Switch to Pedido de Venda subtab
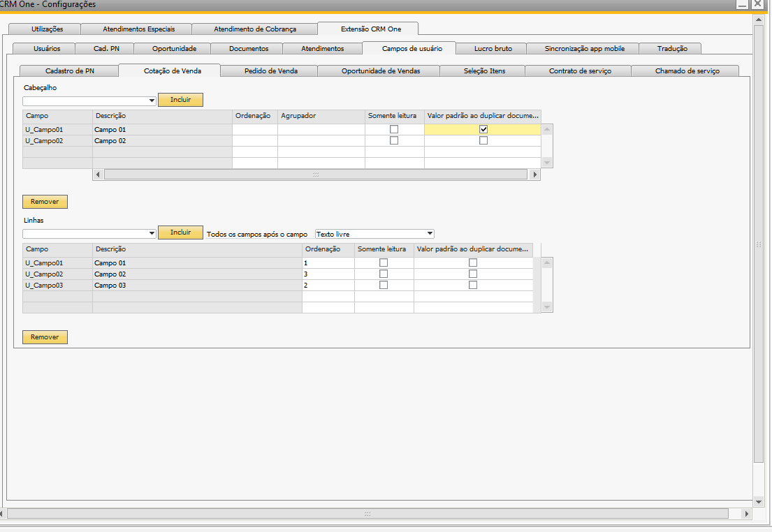The height and width of the screenshot is (532, 772). (271, 71)
